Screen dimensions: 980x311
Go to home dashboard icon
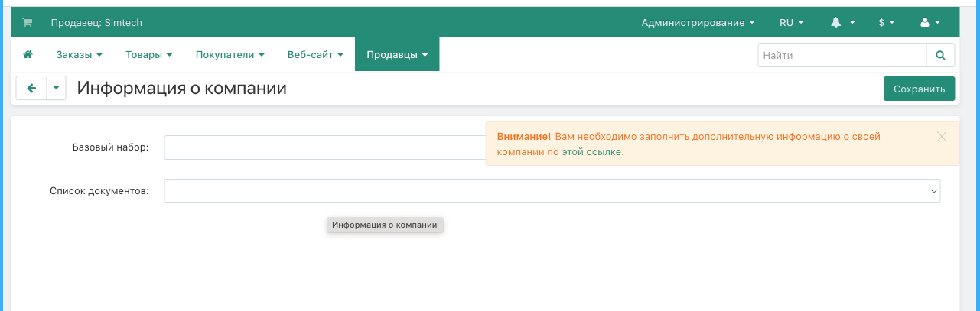tap(28, 55)
